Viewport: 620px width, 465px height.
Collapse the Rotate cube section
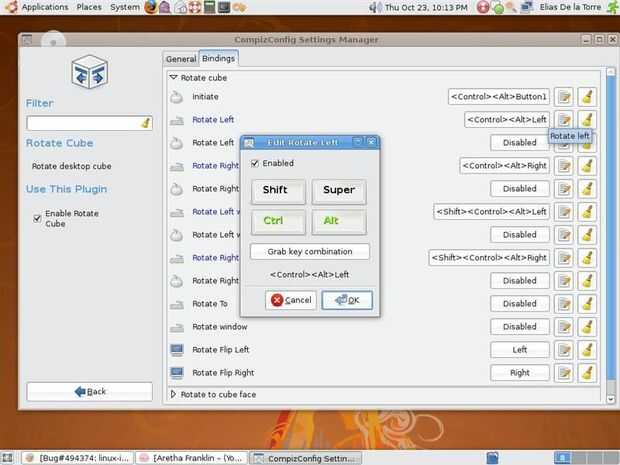click(173, 78)
